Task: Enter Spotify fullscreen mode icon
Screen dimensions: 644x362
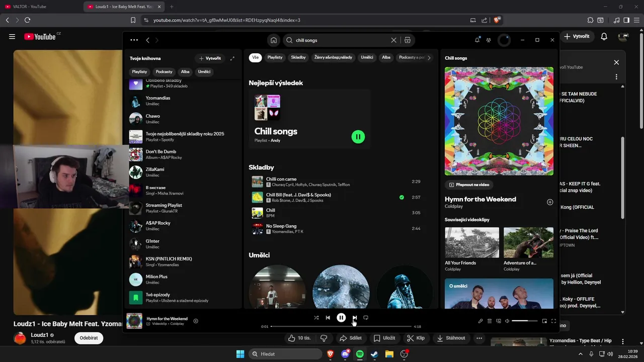Action: coord(554,321)
